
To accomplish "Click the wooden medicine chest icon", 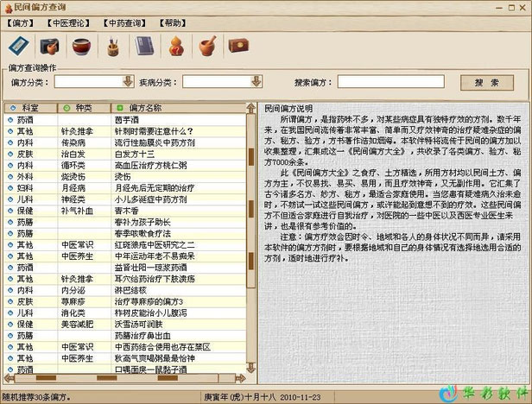I will (x=239, y=46).
